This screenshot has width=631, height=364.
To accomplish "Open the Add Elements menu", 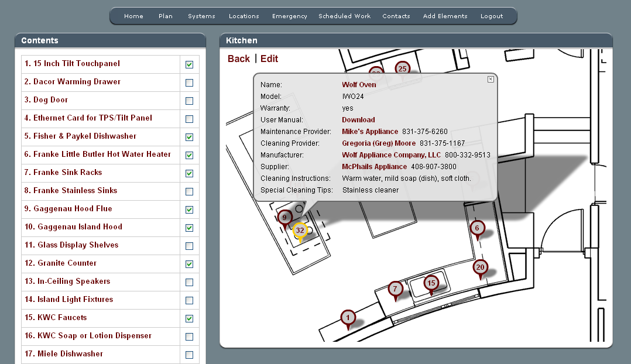I will pos(445,16).
